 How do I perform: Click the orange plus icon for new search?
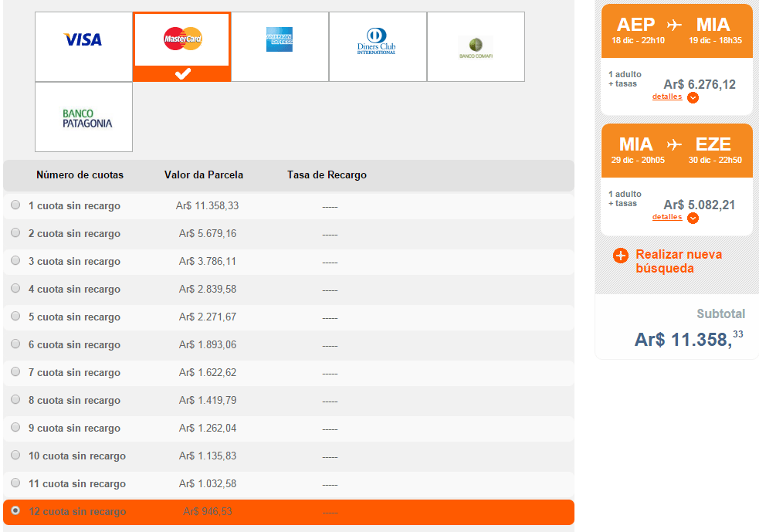click(x=621, y=255)
